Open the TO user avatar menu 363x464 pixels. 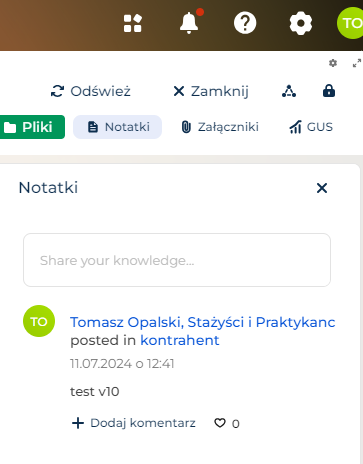[350, 23]
